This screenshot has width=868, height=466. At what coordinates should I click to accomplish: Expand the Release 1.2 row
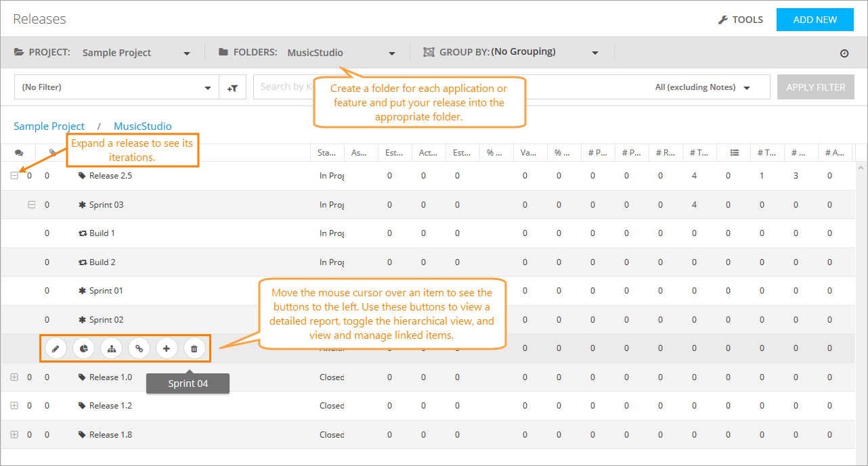click(14, 406)
